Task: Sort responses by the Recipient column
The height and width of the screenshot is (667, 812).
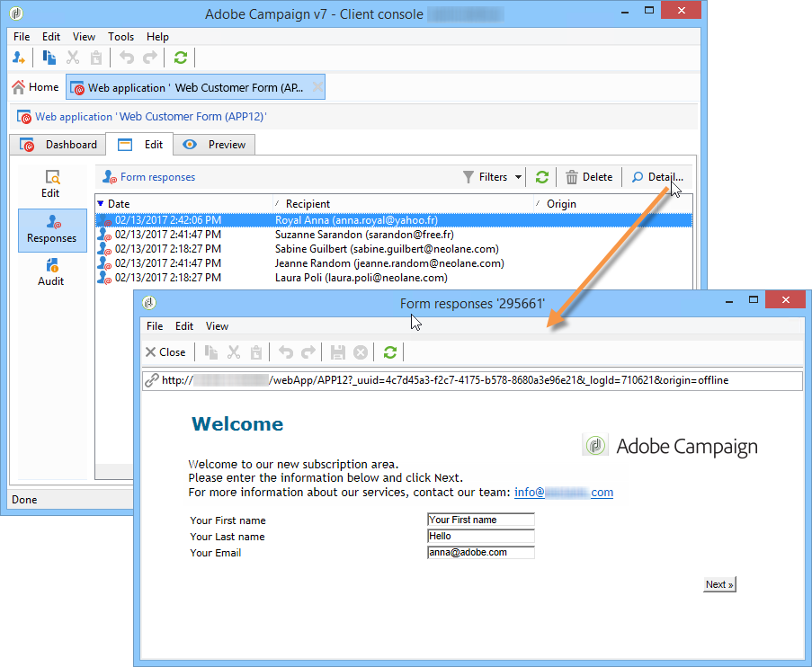Action: [403, 204]
